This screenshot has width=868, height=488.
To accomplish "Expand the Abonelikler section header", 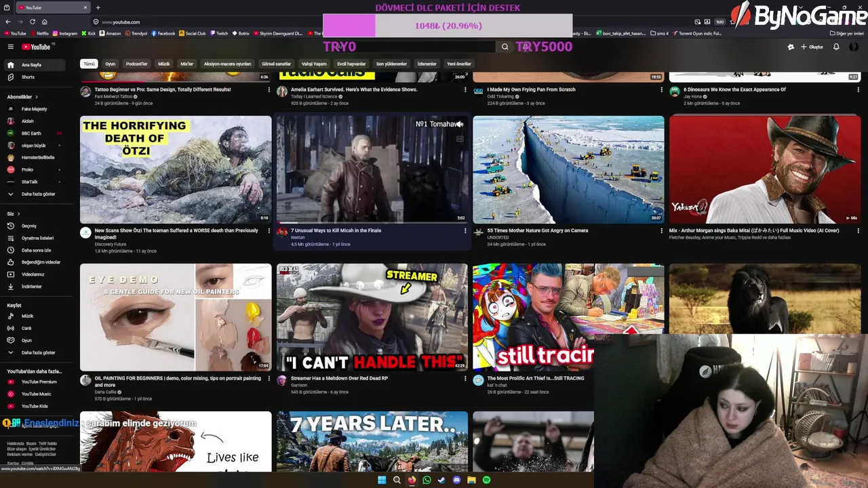I will coord(22,97).
